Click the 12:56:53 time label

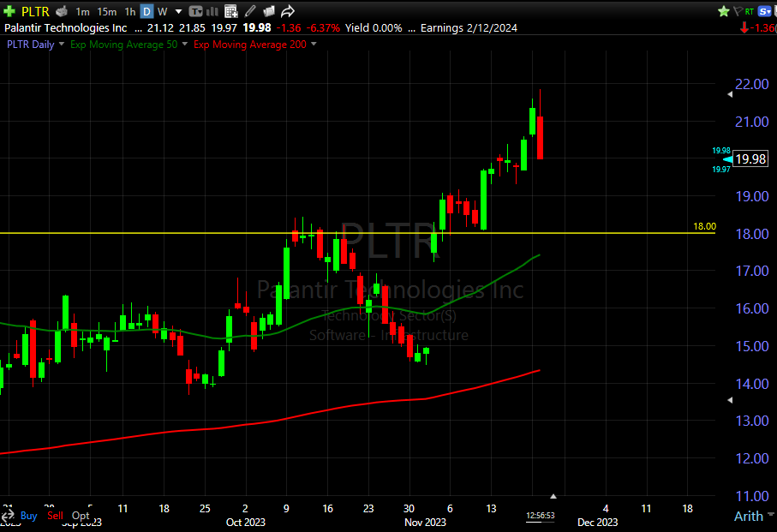click(x=541, y=516)
